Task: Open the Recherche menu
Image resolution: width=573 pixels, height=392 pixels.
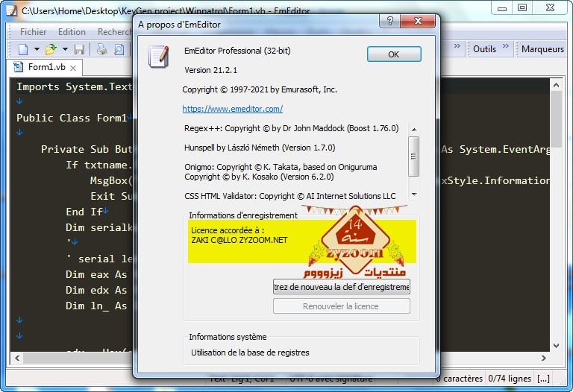Action: (114, 32)
